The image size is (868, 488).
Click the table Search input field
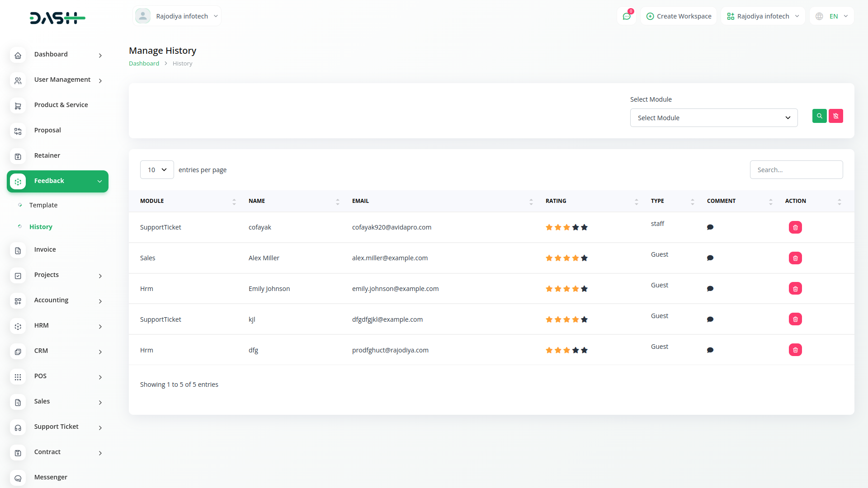coord(796,170)
